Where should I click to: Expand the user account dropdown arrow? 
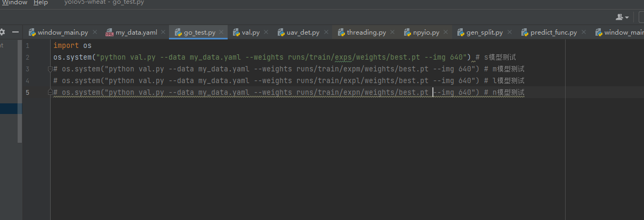(626, 18)
